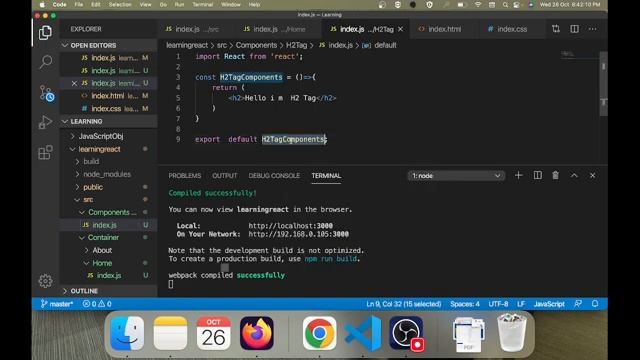This screenshot has width=640, height=360.
Task: Click the feedback icon in status bar
Action: 578,304
